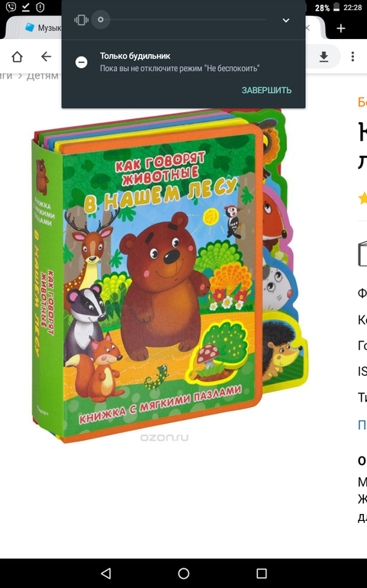Tap the Android home circle button
Screen dimensions: 367x588
[x=184, y=573]
